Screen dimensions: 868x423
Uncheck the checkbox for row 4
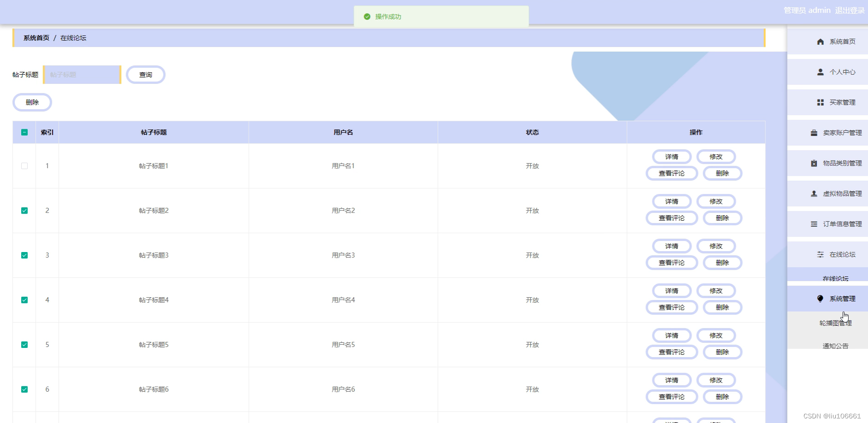tap(24, 300)
